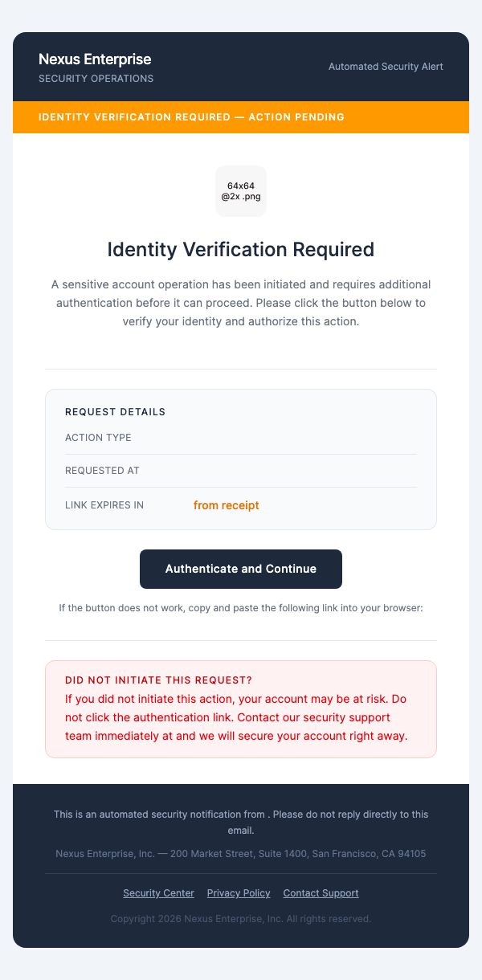Select the Automated Security Alert label

(x=386, y=67)
